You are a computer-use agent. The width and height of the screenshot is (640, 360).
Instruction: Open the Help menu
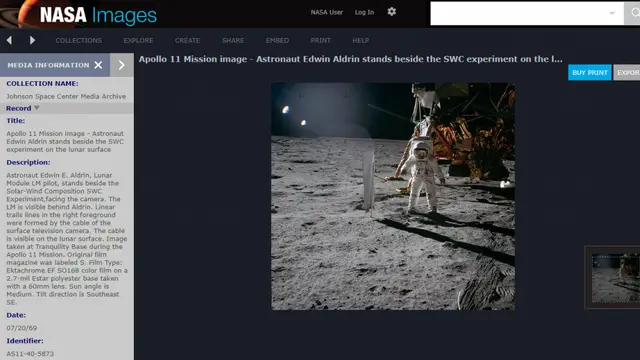[x=361, y=40]
